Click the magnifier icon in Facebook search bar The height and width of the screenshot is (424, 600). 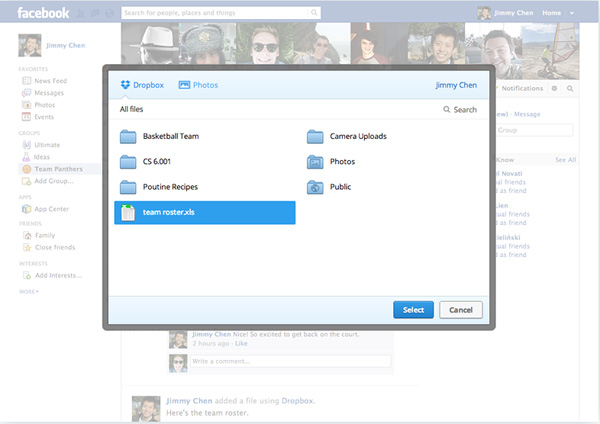coord(314,13)
